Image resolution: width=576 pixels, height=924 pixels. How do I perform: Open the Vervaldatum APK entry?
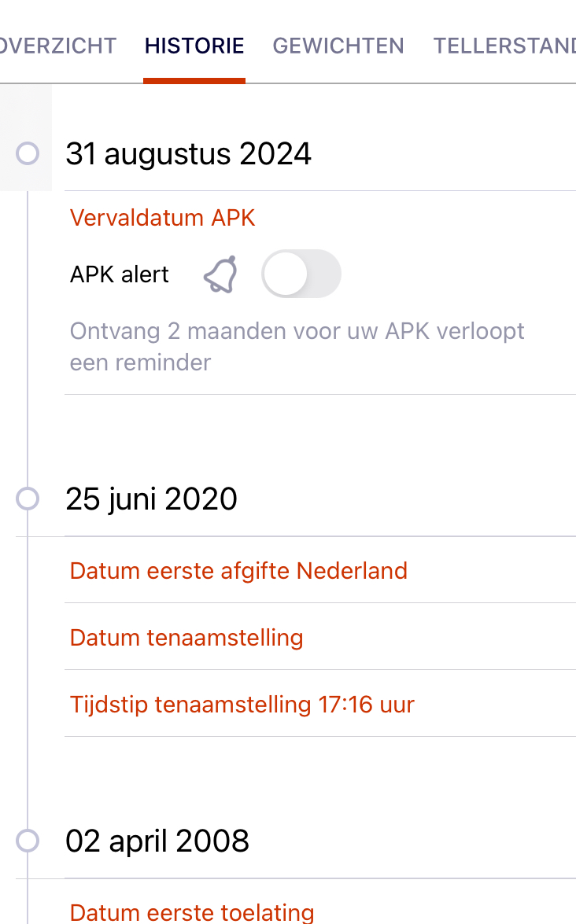(163, 218)
